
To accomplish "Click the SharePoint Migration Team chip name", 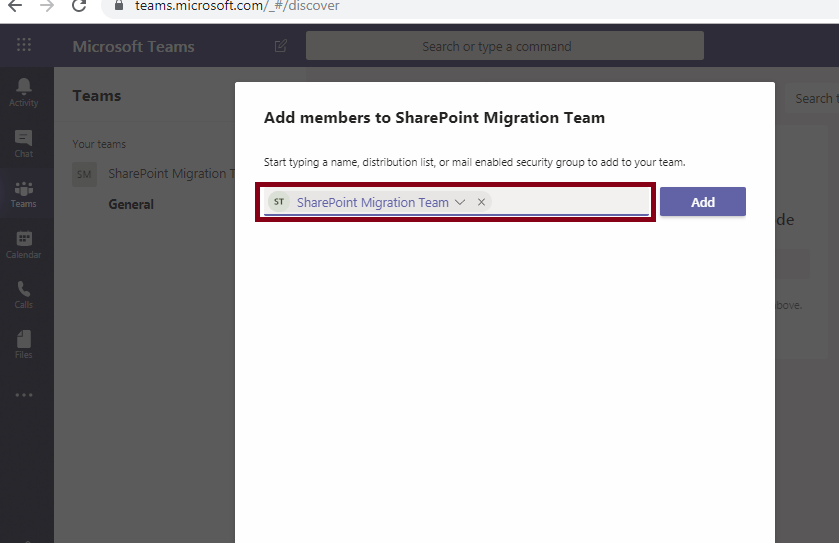I will coord(372,202).
